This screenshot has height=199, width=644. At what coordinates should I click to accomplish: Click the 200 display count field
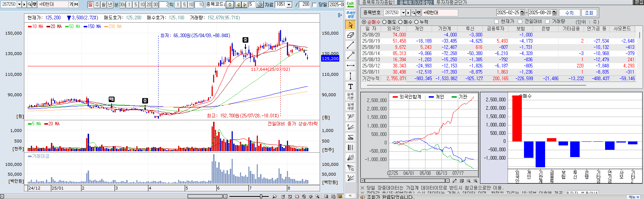coord(304,4)
